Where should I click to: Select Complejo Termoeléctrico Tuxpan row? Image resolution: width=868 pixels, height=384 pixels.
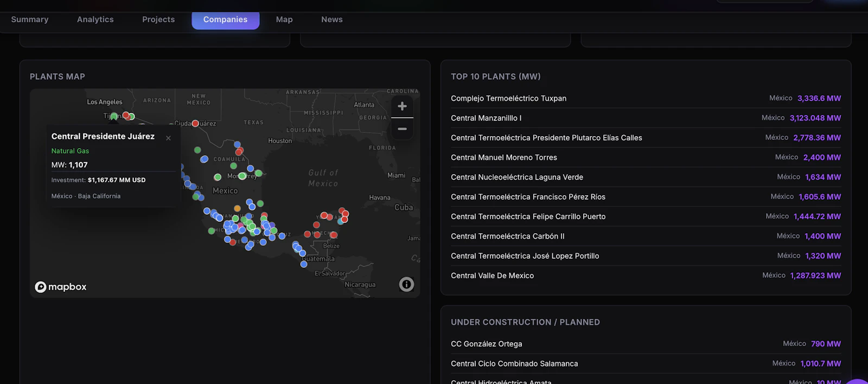click(x=646, y=98)
